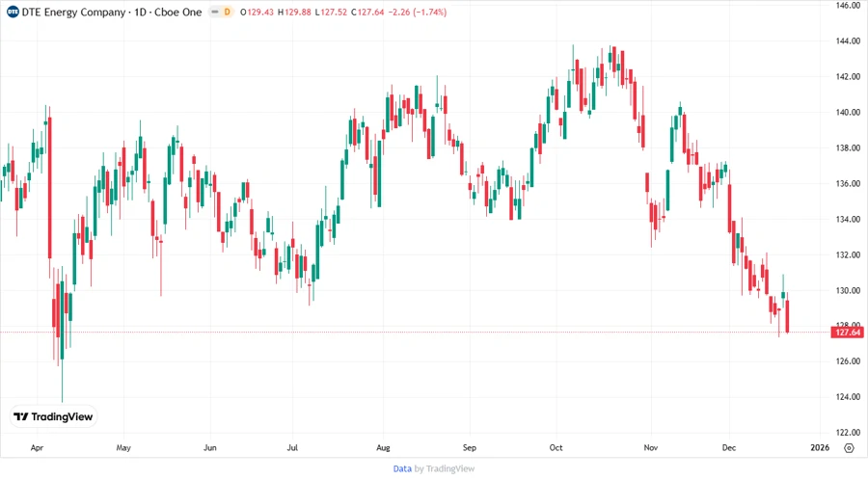868x480 pixels.
Task: Click the 130.00 price axis label
Action: point(848,291)
